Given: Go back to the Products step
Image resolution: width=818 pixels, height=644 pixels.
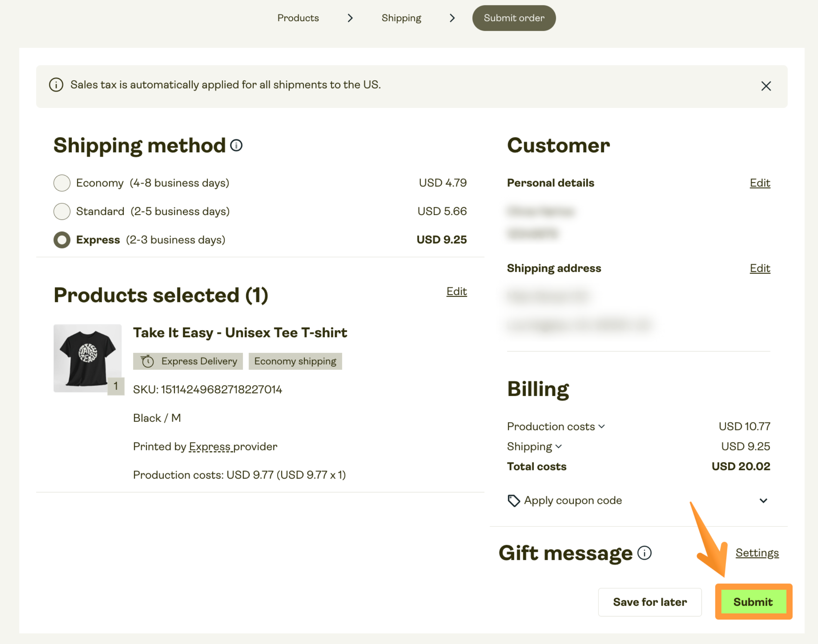Looking at the screenshot, I should (x=298, y=18).
